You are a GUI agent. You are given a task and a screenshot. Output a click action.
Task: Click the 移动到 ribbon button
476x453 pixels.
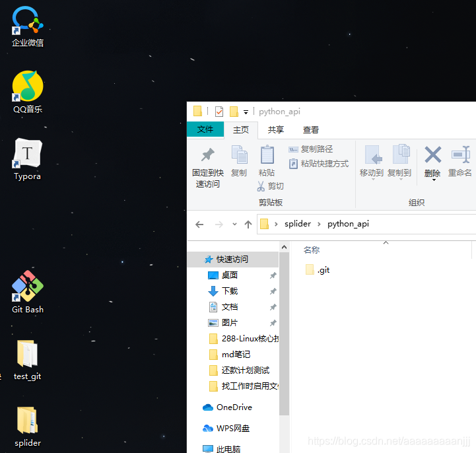click(x=372, y=162)
